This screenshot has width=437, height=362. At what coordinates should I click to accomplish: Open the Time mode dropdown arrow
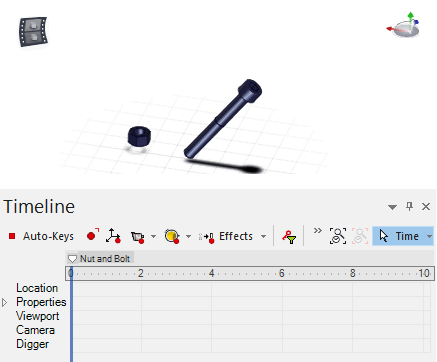point(429,236)
